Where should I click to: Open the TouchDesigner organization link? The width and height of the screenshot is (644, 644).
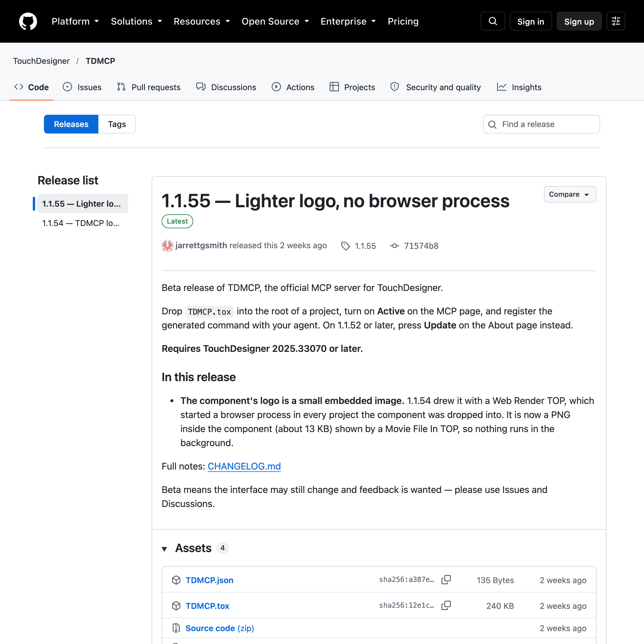click(41, 61)
